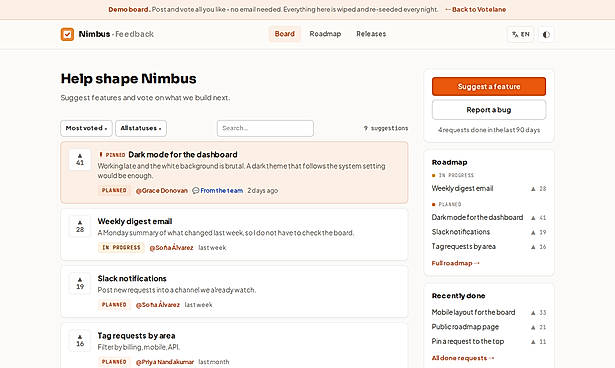Open Public roadmap page done item

click(x=465, y=327)
